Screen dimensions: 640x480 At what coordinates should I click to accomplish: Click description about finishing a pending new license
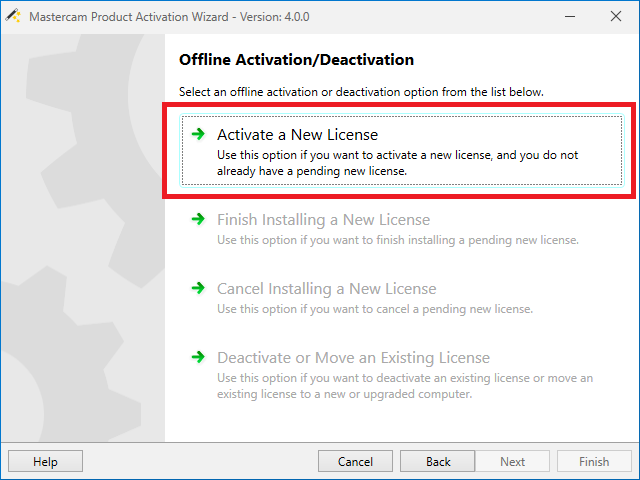pos(397,240)
